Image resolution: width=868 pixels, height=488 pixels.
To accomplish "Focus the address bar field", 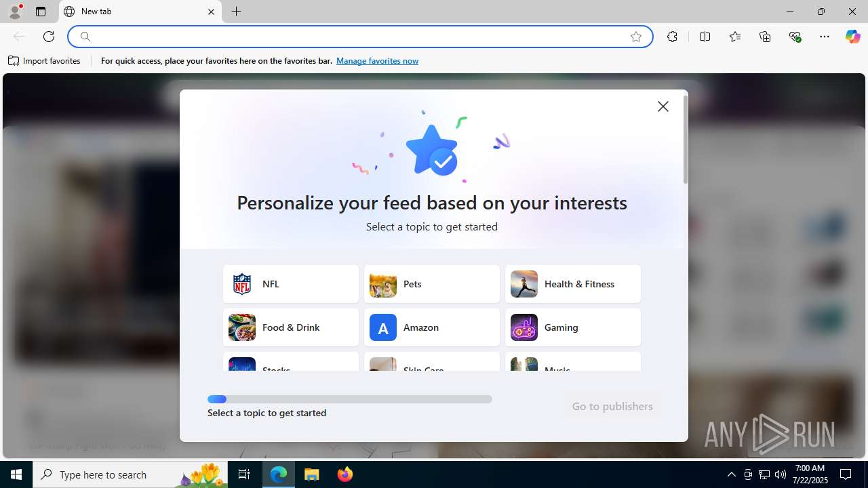I will click(359, 37).
